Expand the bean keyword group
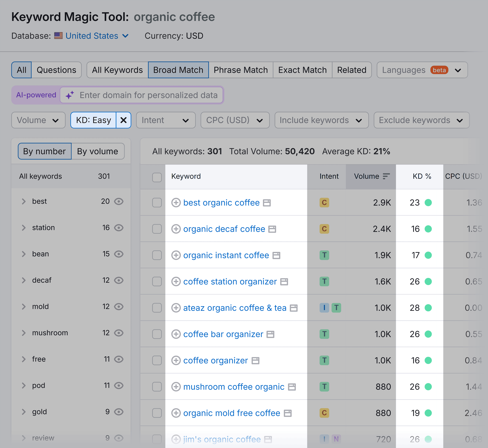This screenshot has height=448, width=488. [x=23, y=254]
